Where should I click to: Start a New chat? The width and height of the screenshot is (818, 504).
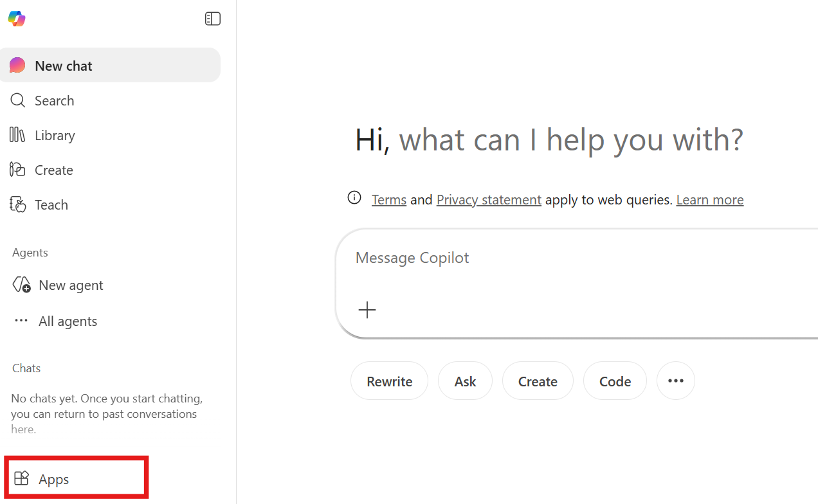coord(110,66)
